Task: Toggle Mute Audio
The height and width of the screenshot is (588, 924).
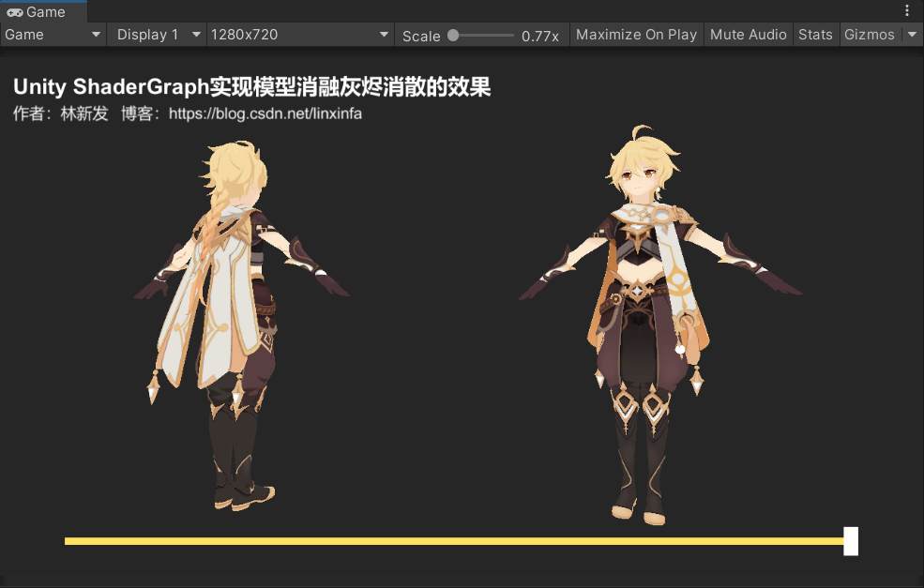Action: pos(748,35)
